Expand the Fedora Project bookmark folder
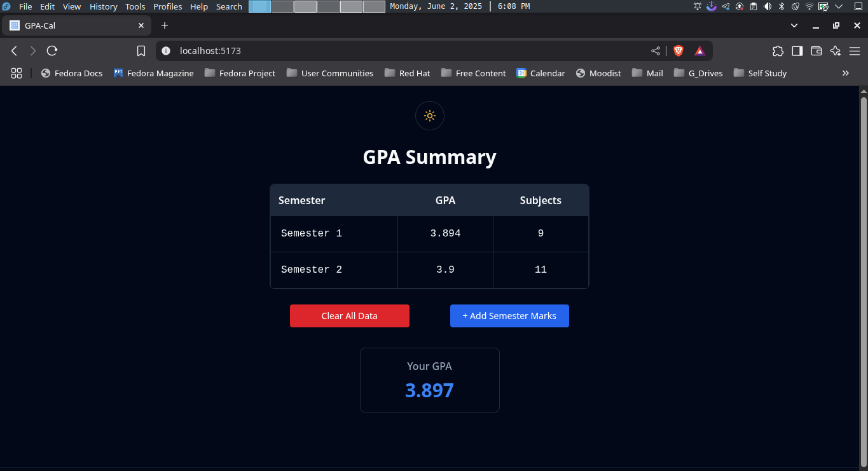868x471 pixels. click(x=240, y=73)
